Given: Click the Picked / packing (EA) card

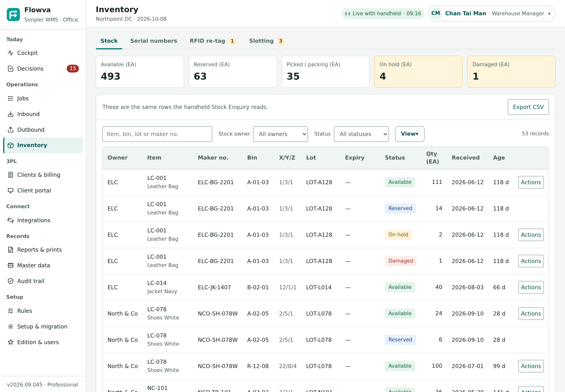Looking at the screenshot, I should click(325, 72).
